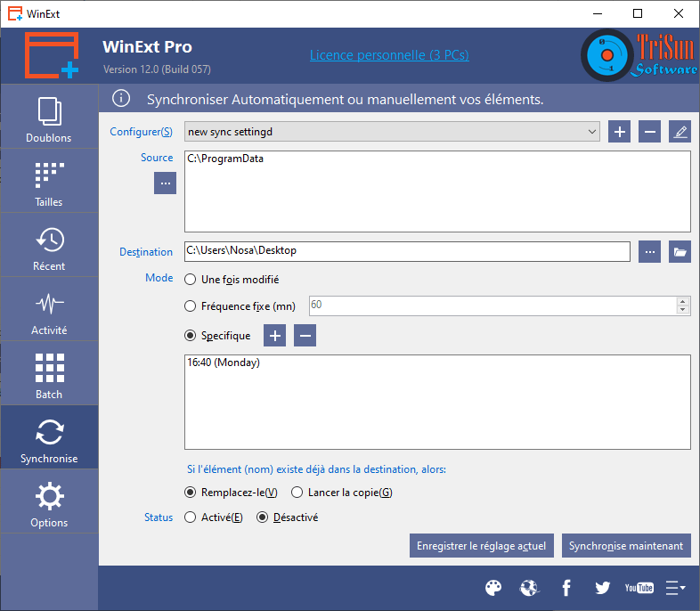Click the Destination label
Image resolution: width=700 pixels, height=611 pixels.
pos(146,252)
